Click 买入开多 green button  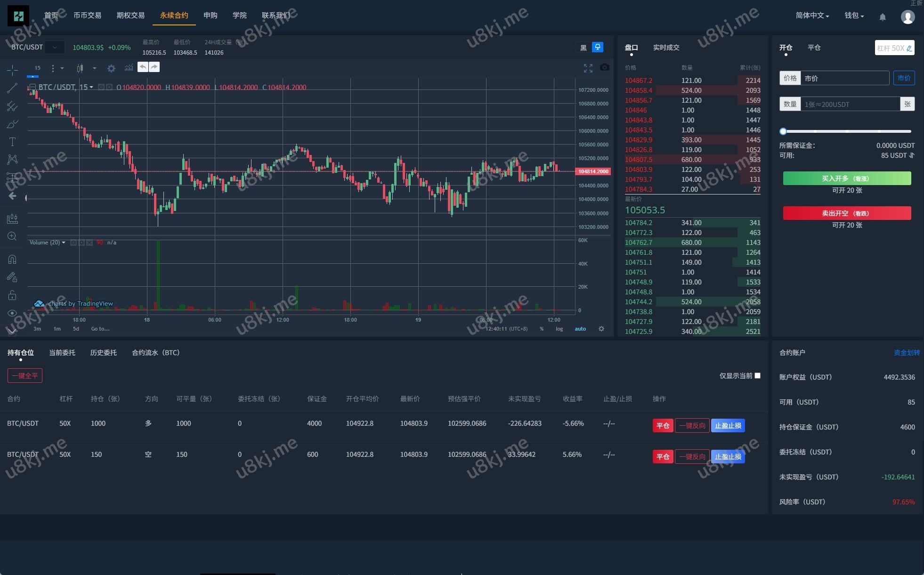(x=846, y=178)
